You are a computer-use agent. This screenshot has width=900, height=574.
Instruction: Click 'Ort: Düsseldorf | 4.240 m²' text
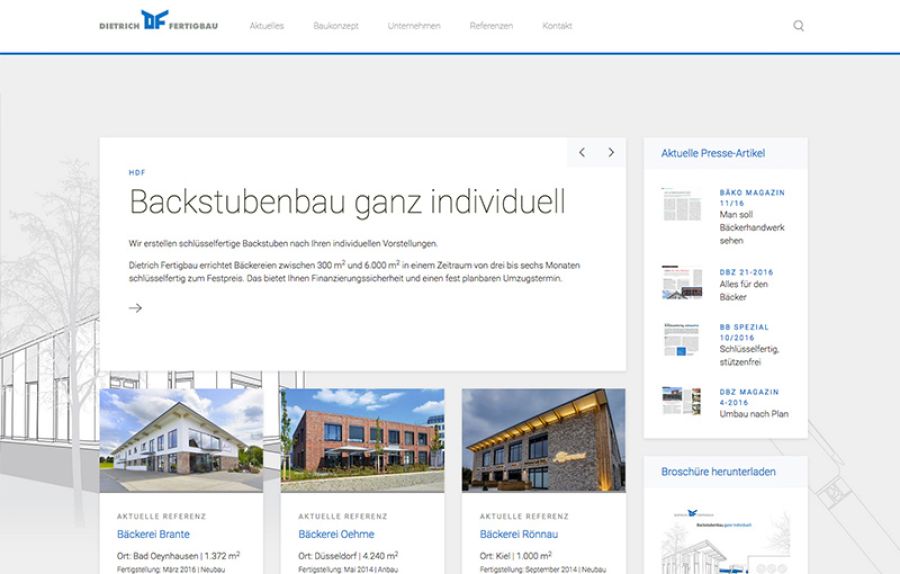[x=348, y=556]
